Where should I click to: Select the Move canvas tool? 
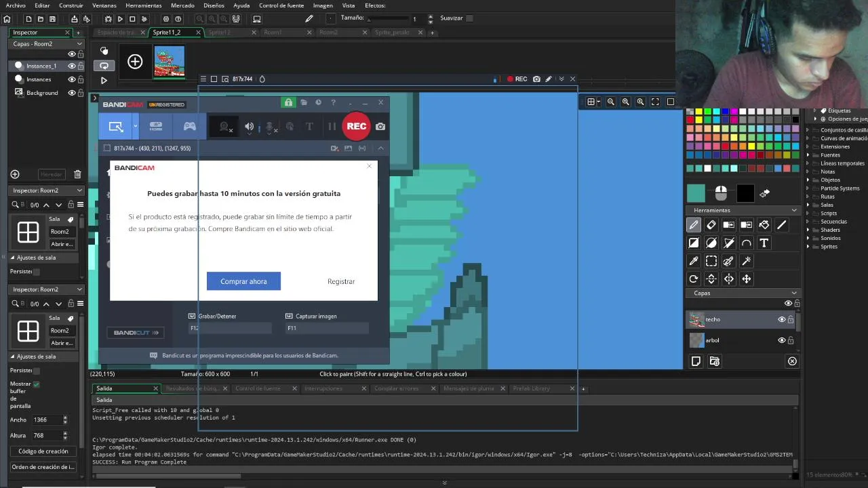coord(747,279)
